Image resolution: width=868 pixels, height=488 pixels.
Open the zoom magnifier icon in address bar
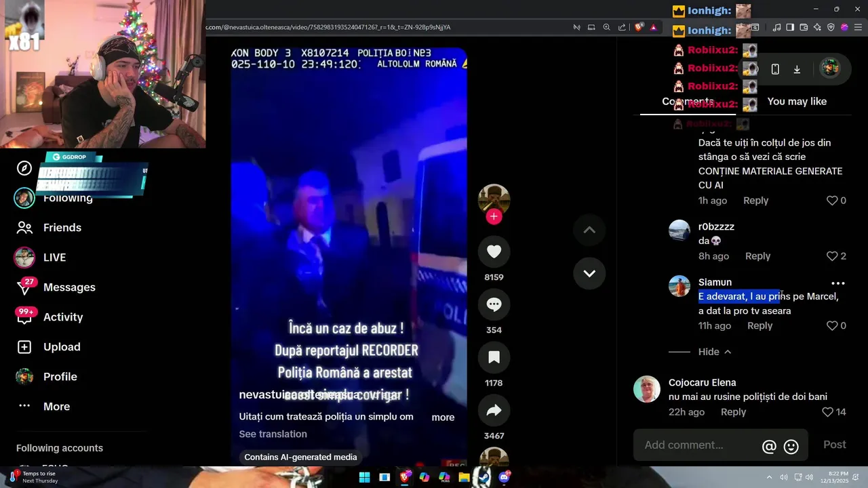(607, 27)
